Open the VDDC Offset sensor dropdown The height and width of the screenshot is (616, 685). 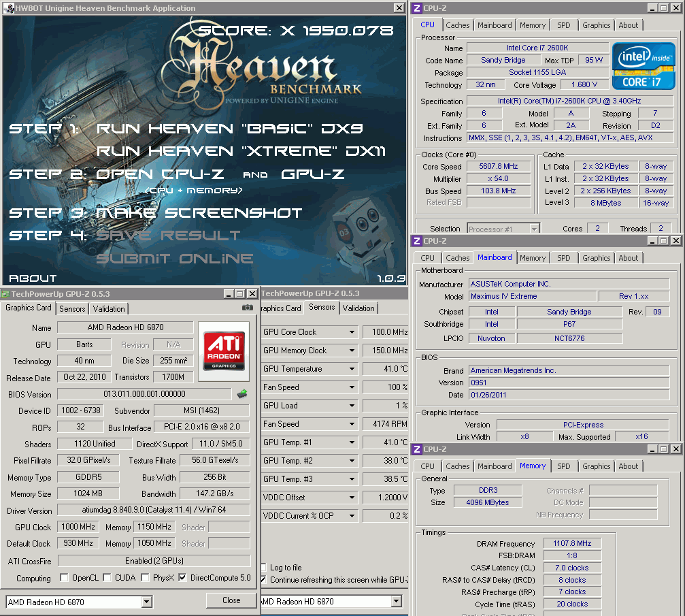352,498
